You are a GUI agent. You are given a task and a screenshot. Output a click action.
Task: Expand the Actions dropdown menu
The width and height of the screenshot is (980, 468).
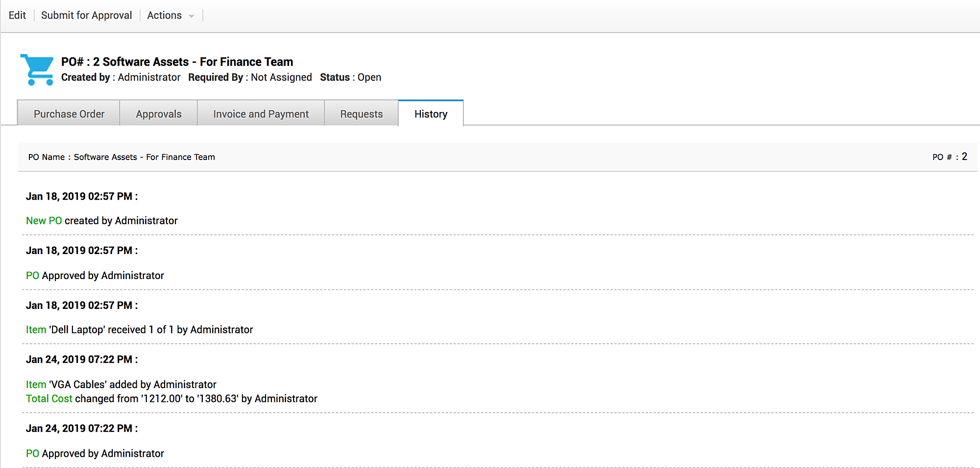point(170,15)
